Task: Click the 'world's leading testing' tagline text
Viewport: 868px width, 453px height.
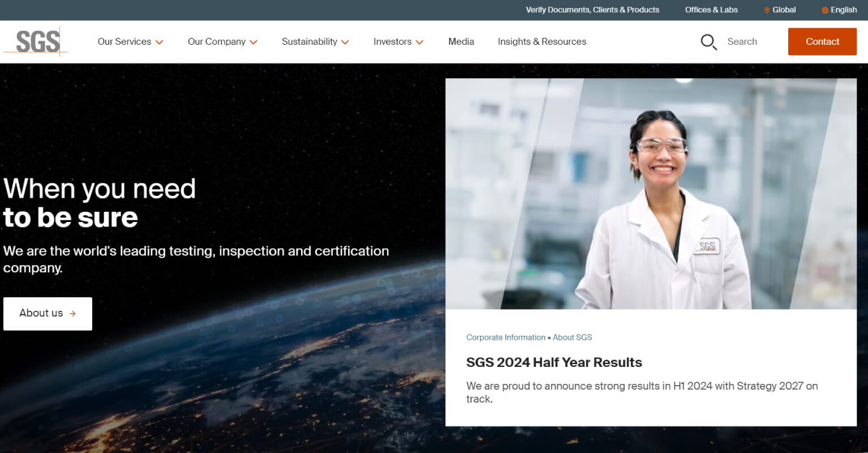Action: click(196, 259)
